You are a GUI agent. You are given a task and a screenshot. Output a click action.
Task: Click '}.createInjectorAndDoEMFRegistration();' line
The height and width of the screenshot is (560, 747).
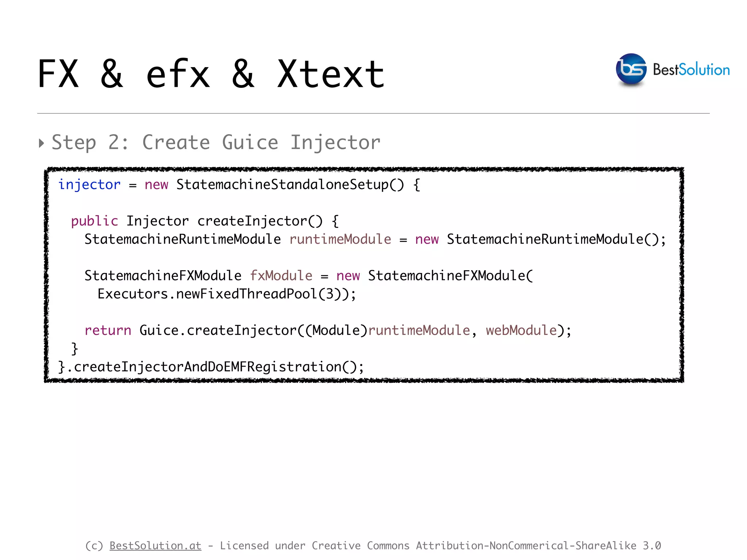point(211,367)
